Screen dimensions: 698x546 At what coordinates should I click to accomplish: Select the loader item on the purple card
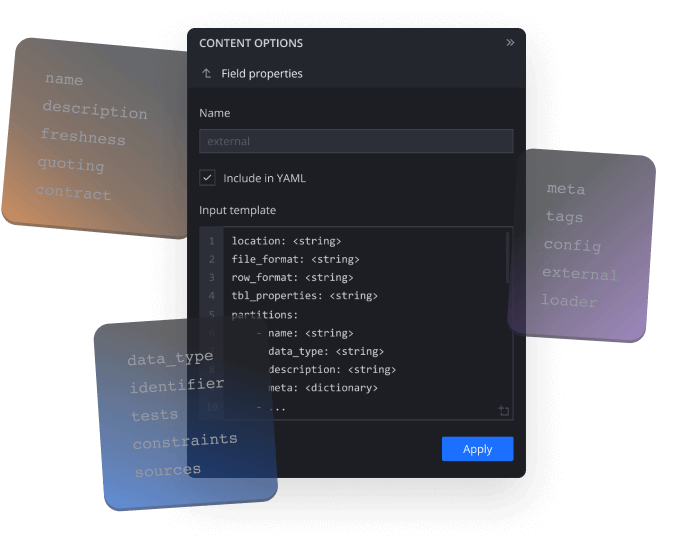click(569, 301)
